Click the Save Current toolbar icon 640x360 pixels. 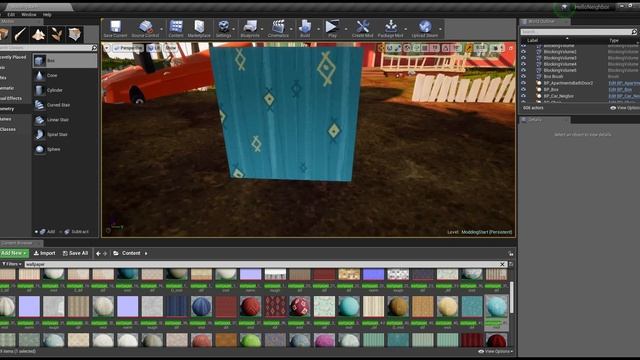tap(115, 29)
